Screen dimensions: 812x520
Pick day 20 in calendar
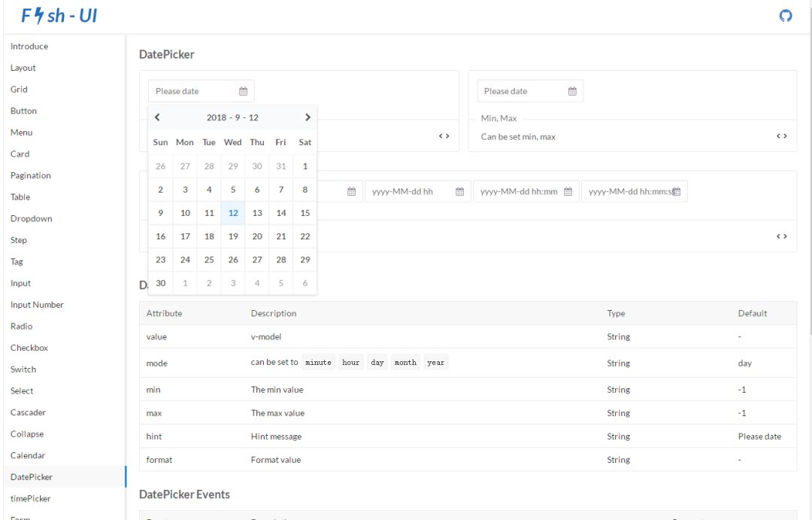coord(257,236)
